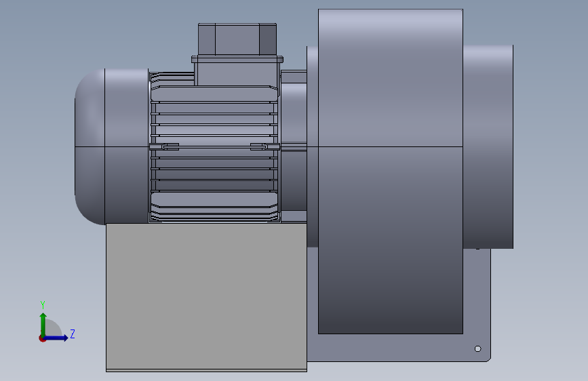588x381 pixels.
Task: Click the red origin ball of the triad
Action: 42,338
